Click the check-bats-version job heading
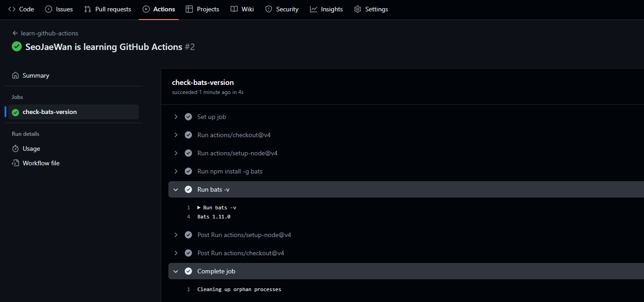Screen dimensions: 644x302 click(203, 83)
